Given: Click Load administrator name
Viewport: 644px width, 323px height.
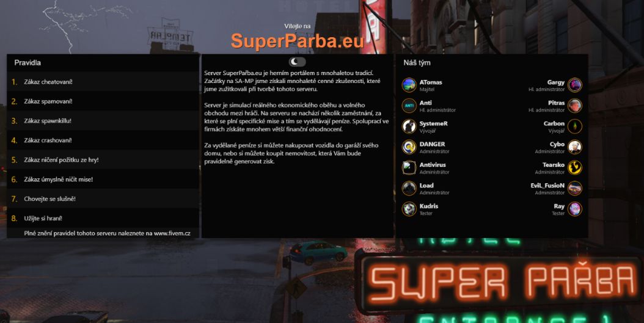Looking at the screenshot, I should pos(426,186).
